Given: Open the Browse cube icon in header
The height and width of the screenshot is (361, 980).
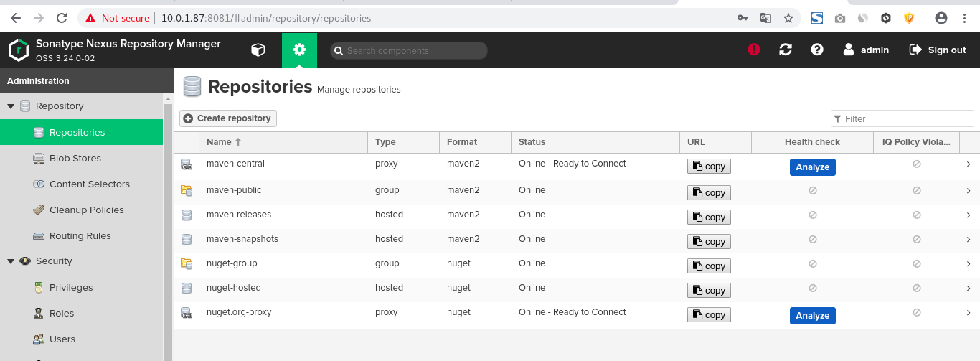Looking at the screenshot, I should [x=258, y=50].
